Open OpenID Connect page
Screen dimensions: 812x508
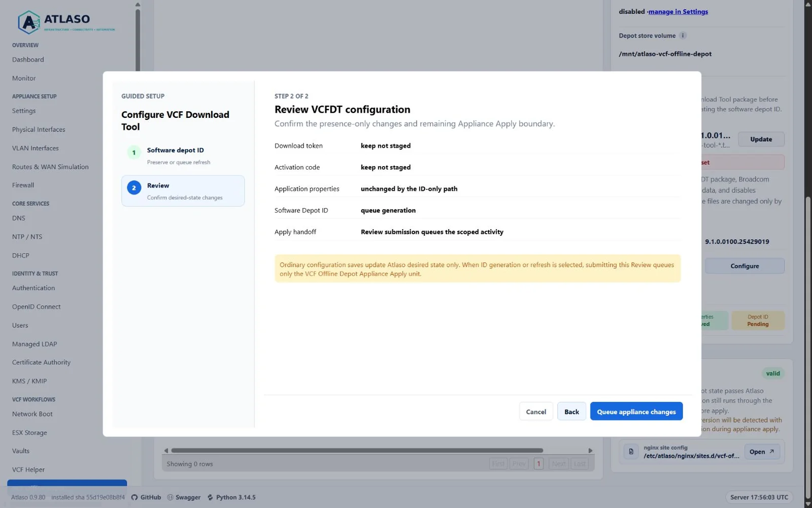click(37, 307)
